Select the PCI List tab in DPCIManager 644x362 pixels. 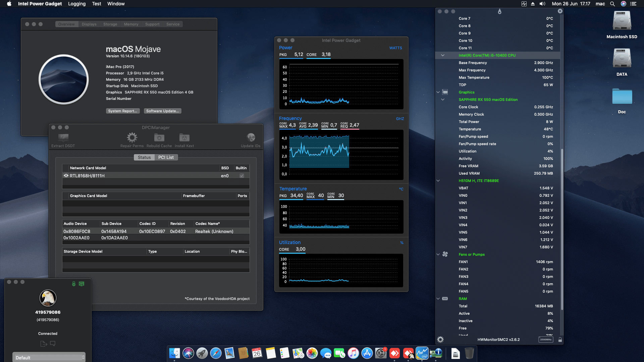(x=166, y=157)
